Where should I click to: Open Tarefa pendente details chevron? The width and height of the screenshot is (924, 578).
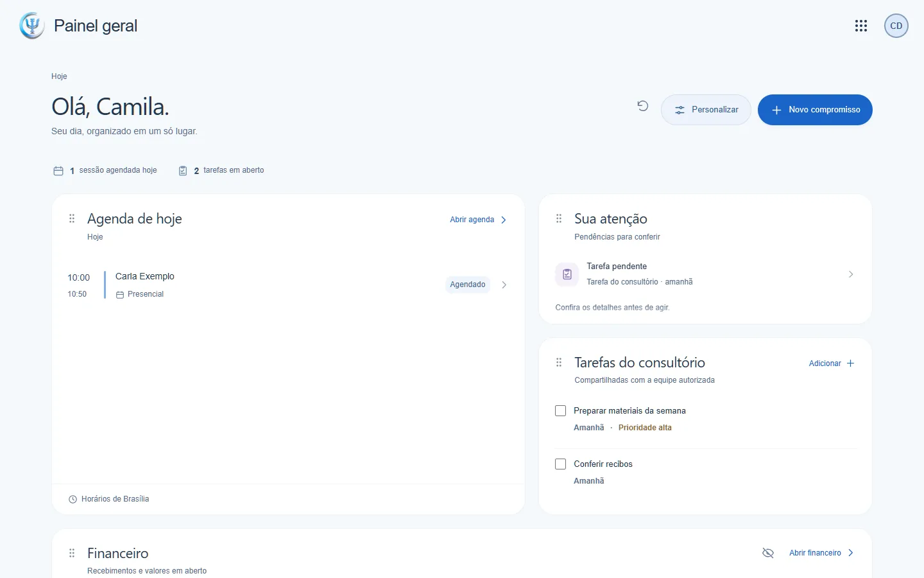tap(851, 274)
